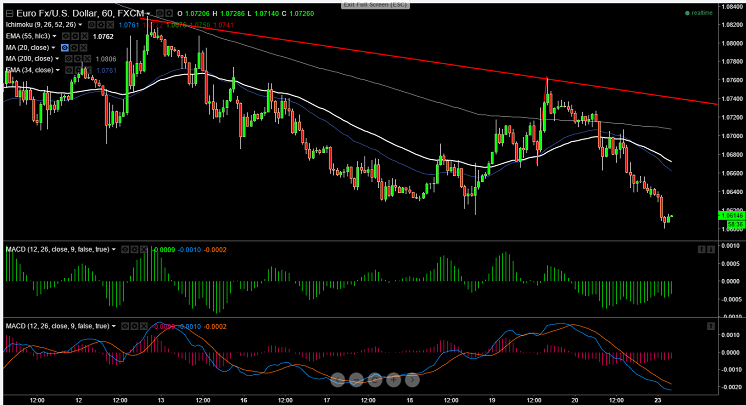Zoom out the chart with the minus button

point(356,380)
